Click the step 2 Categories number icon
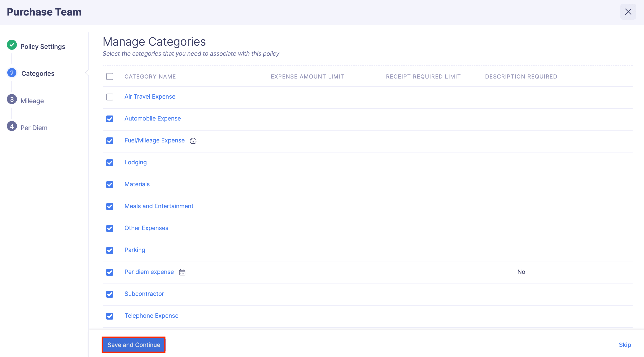Image resolution: width=644 pixels, height=357 pixels. [x=12, y=73]
